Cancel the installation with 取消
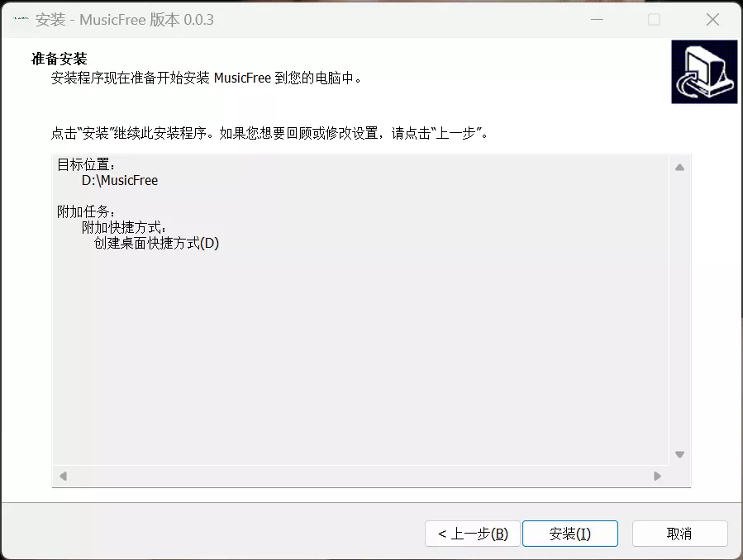 click(x=679, y=534)
